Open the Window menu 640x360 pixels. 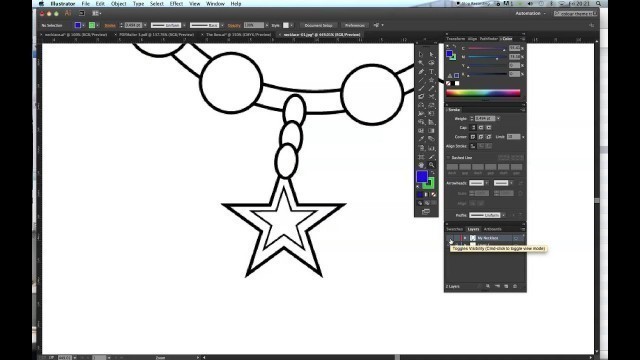(215, 4)
